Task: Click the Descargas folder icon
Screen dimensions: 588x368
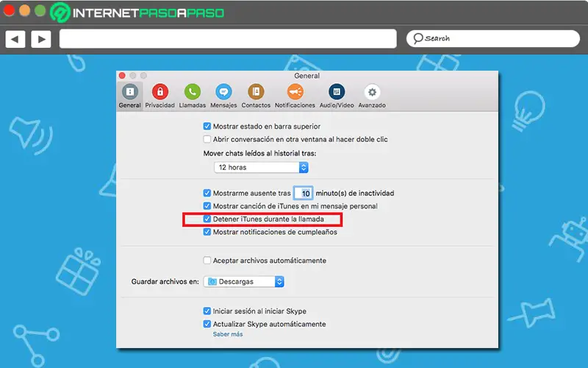Action: click(212, 282)
